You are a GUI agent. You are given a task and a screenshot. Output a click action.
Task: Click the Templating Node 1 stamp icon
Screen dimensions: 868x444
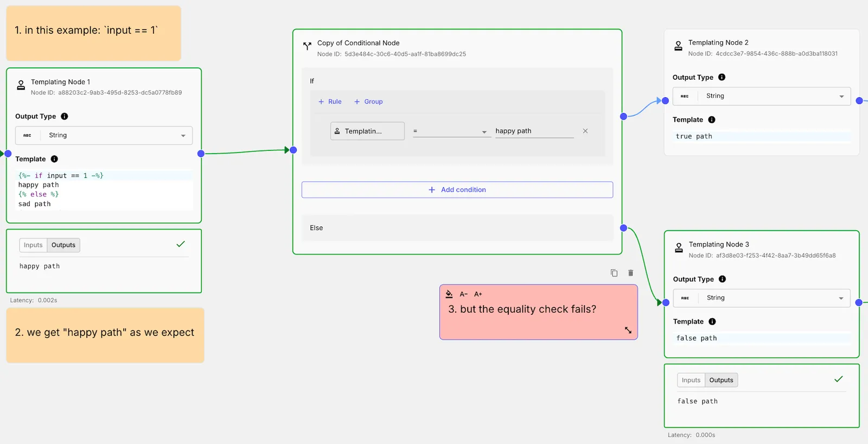point(21,85)
